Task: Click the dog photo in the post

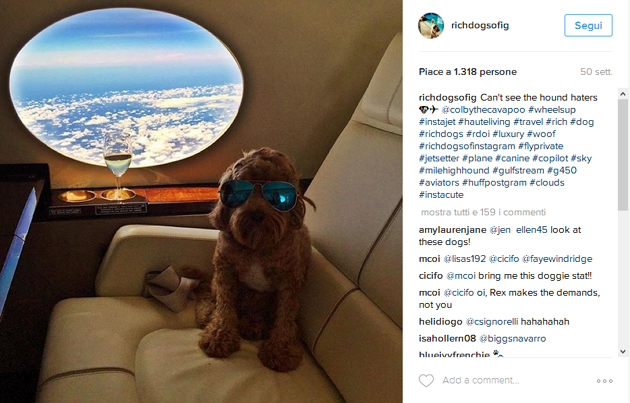Action: pos(201,201)
